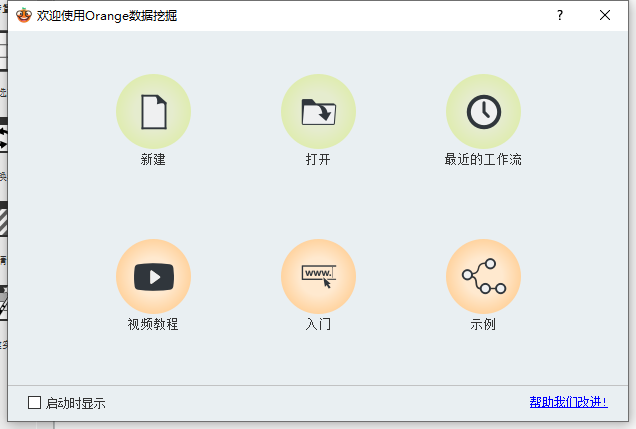This screenshot has height=429, width=636.
Task: Open a workflow via 打开 folder icon
Action: [x=318, y=112]
